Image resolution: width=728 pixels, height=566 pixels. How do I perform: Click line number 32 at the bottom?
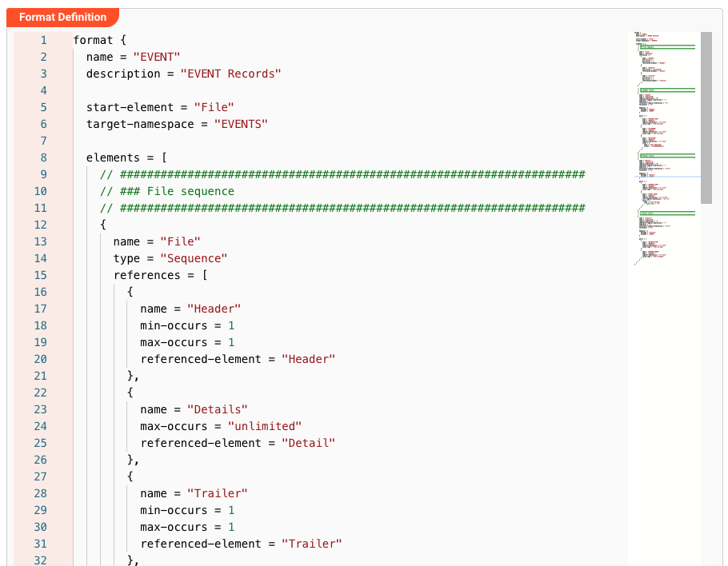tap(41, 560)
